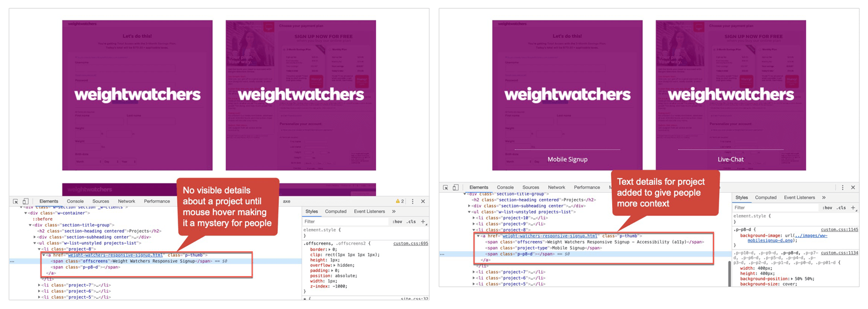Image resolution: width=868 pixels, height=309 pixels.
Task: Expand the project-6 list item in left screenshot
Action: pos(39,291)
